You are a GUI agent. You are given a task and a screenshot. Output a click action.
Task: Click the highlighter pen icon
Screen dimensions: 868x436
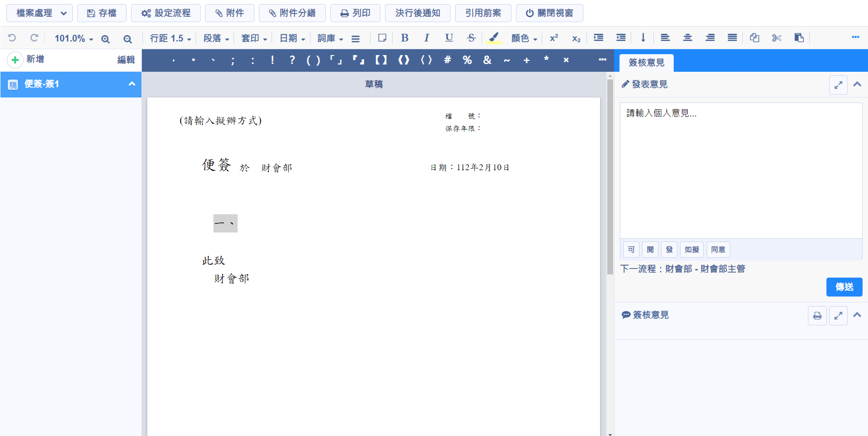pyautogui.click(x=494, y=38)
